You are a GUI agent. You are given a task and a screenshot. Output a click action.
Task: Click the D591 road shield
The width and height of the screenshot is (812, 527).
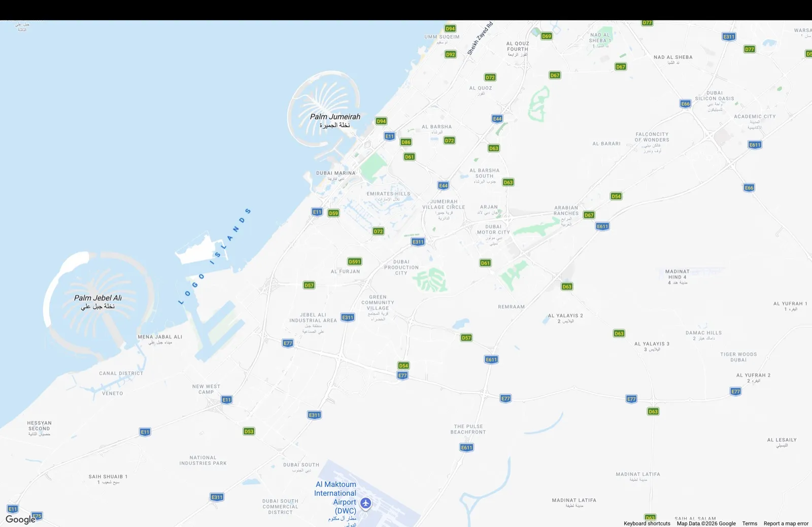coord(355,262)
